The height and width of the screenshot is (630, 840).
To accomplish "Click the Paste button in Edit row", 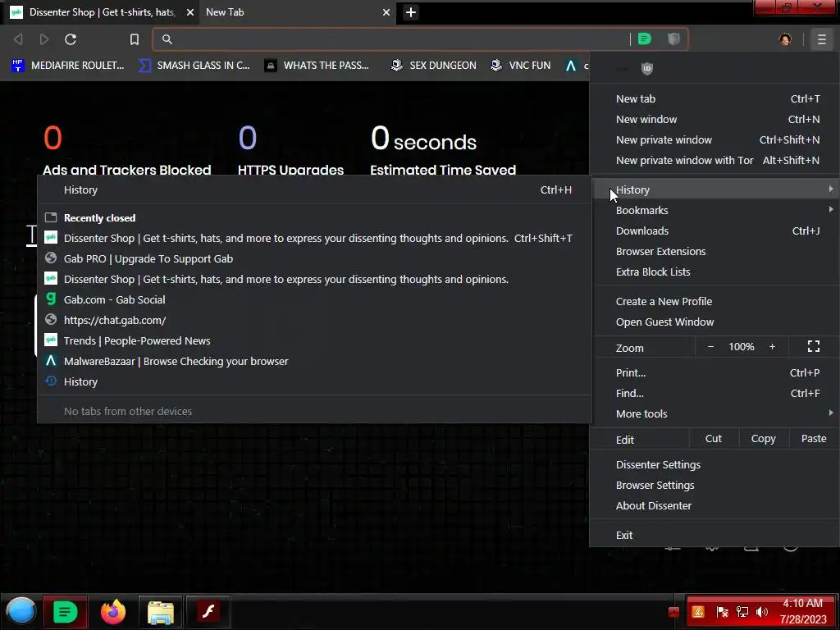I will [813, 439].
